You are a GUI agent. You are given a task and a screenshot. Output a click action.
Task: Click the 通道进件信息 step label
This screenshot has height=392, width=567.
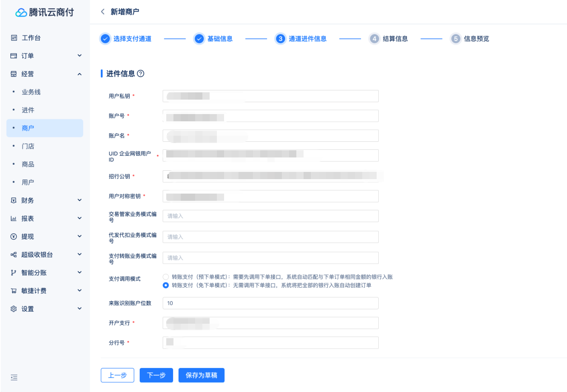[x=308, y=39]
